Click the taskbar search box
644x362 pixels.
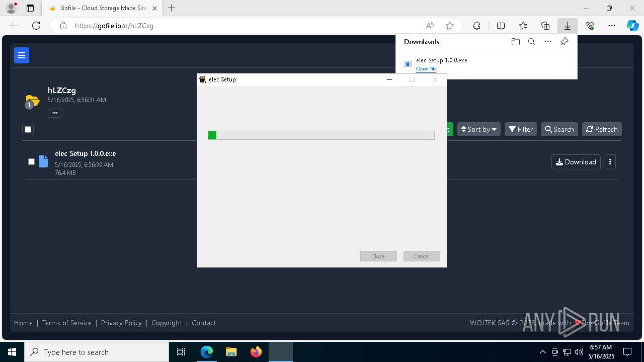coord(97,352)
